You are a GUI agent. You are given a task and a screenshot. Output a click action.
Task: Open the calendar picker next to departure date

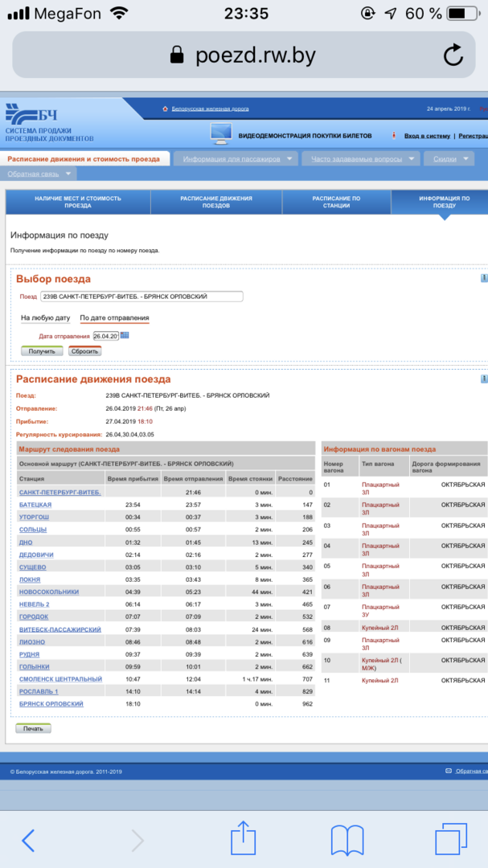click(x=125, y=335)
